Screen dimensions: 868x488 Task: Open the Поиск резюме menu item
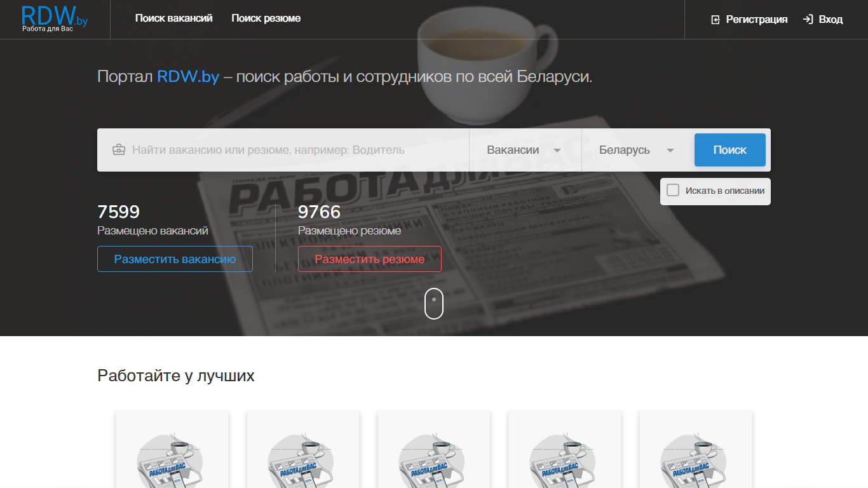point(266,18)
